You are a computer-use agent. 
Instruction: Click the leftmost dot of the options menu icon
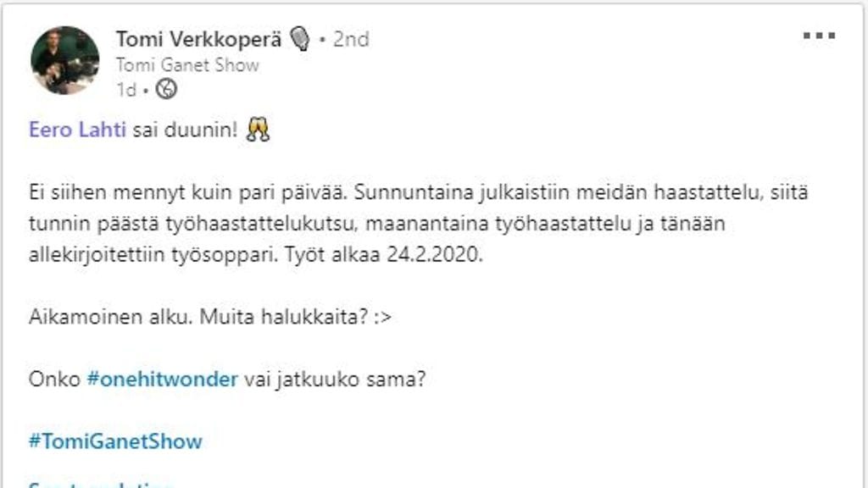point(808,36)
